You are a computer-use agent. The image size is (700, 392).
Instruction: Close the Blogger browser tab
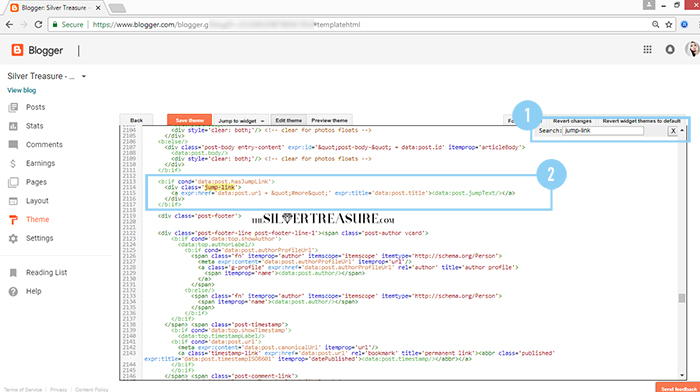point(98,8)
